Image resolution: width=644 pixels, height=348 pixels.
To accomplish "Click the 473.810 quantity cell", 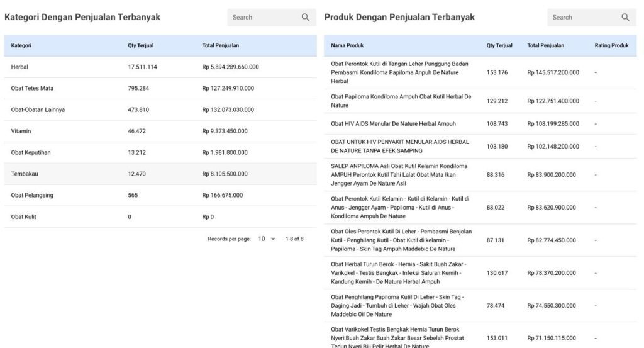I will point(138,109).
